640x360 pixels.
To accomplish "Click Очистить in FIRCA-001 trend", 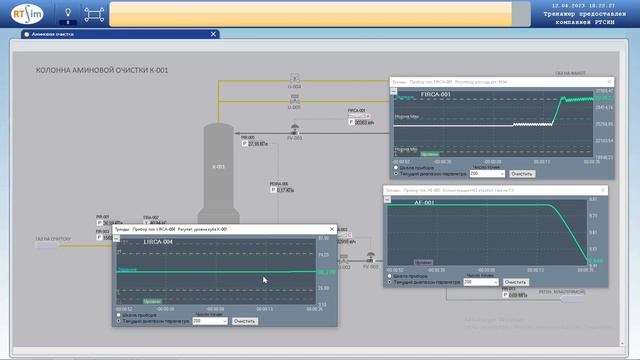I will [522, 174].
